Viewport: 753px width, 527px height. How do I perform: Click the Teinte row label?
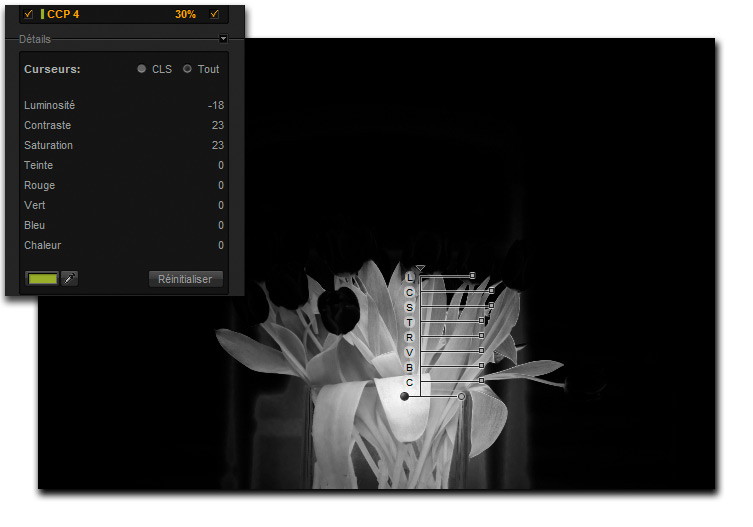click(38, 165)
